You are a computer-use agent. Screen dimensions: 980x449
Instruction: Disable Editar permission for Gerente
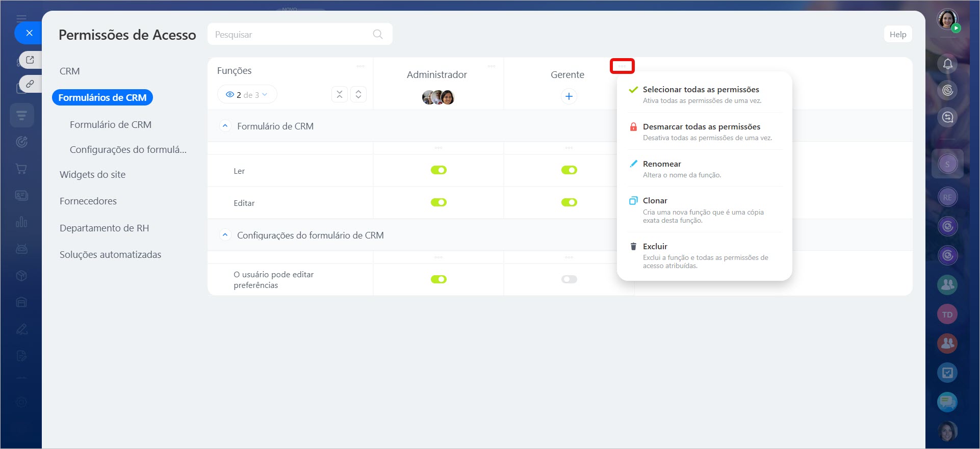(x=569, y=202)
